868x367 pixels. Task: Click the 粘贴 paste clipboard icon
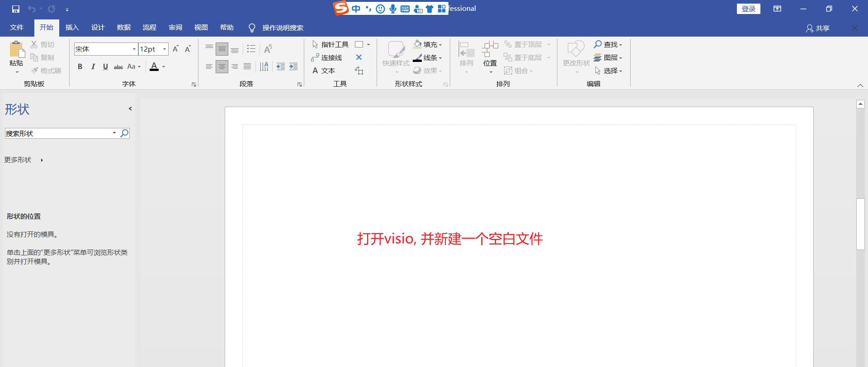pyautogui.click(x=16, y=49)
